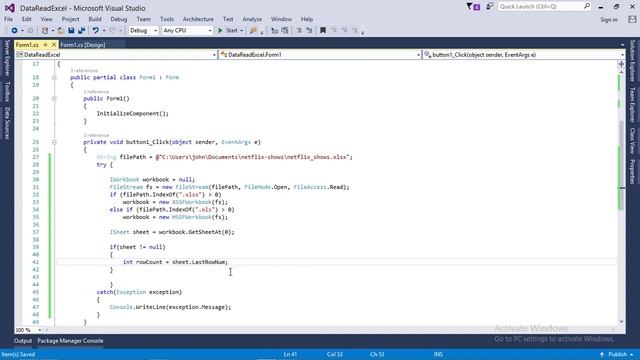The width and height of the screenshot is (640, 360).
Task: Open the Solution Explorer side tab
Action: click(632, 60)
